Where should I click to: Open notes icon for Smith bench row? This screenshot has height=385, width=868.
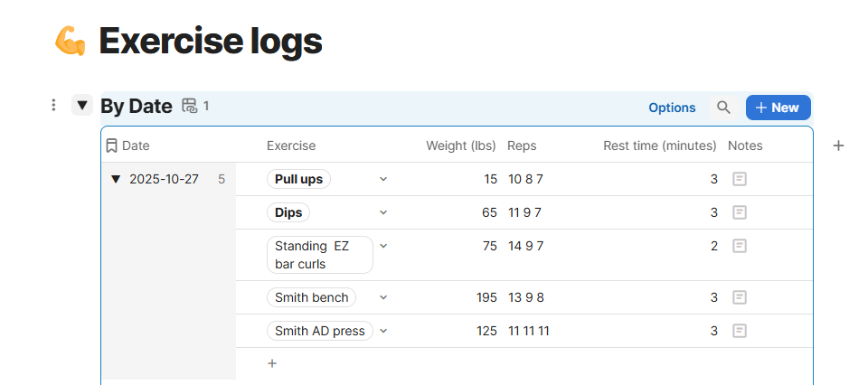click(739, 297)
